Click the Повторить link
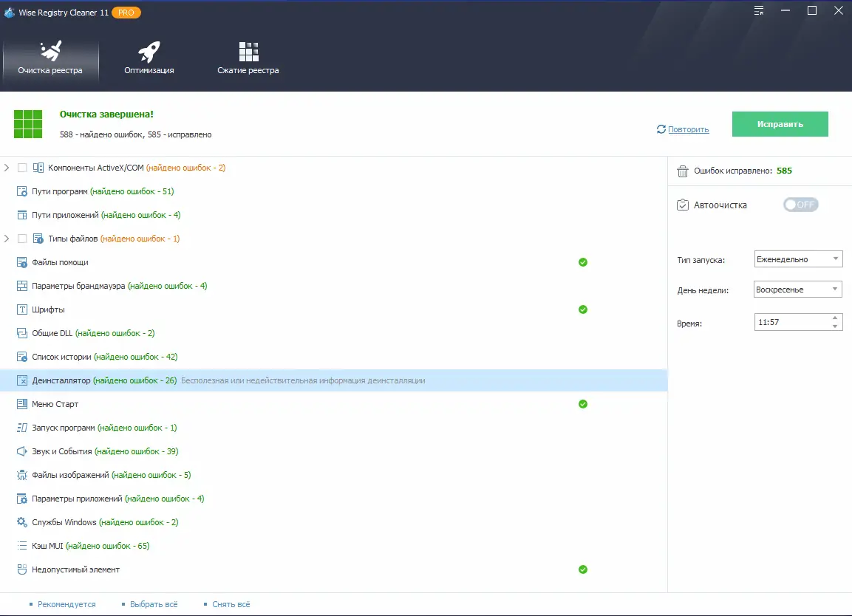This screenshot has height=616, width=852. coord(686,129)
